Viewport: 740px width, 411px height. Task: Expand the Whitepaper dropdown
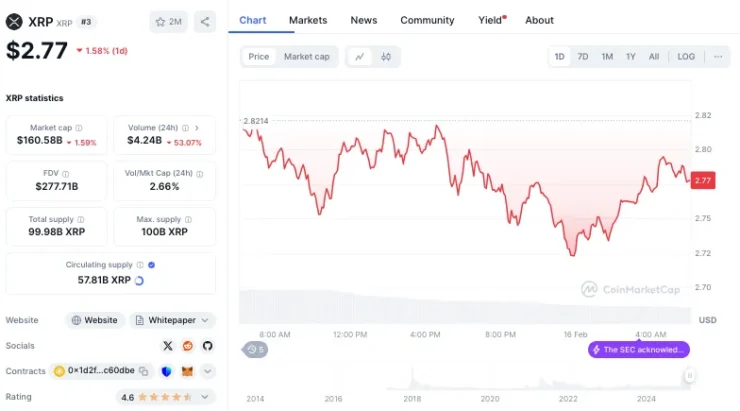[173, 320]
